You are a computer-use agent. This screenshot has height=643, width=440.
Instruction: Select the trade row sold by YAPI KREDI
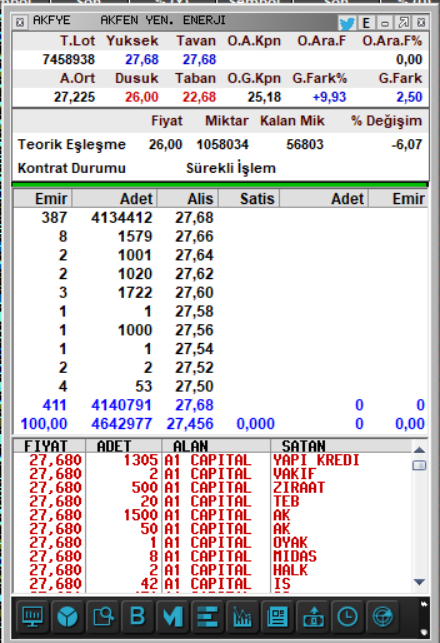pos(212,460)
